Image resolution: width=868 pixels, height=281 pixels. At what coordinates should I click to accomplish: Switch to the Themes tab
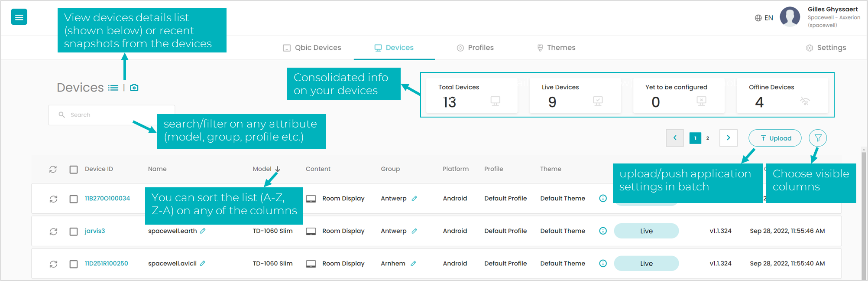tap(556, 48)
